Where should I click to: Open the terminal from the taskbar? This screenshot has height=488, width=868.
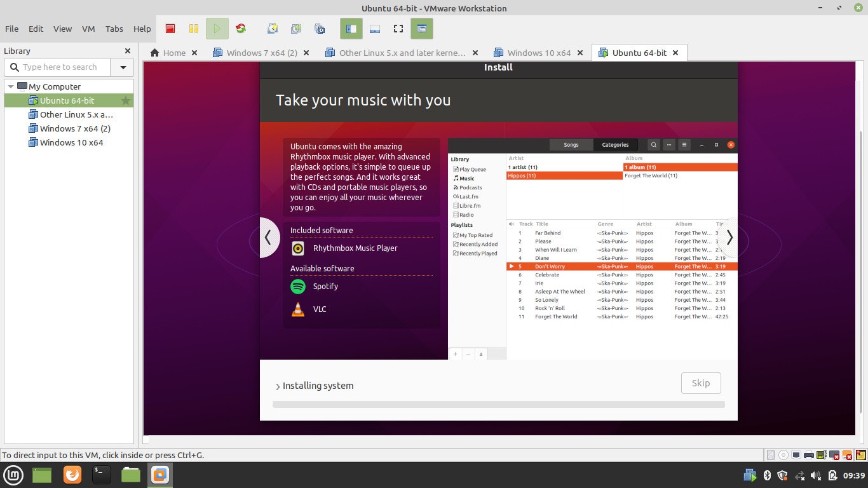(x=101, y=475)
